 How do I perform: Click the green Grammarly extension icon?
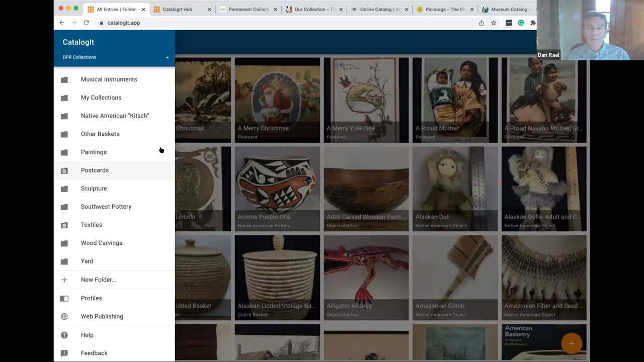pyautogui.click(x=521, y=23)
